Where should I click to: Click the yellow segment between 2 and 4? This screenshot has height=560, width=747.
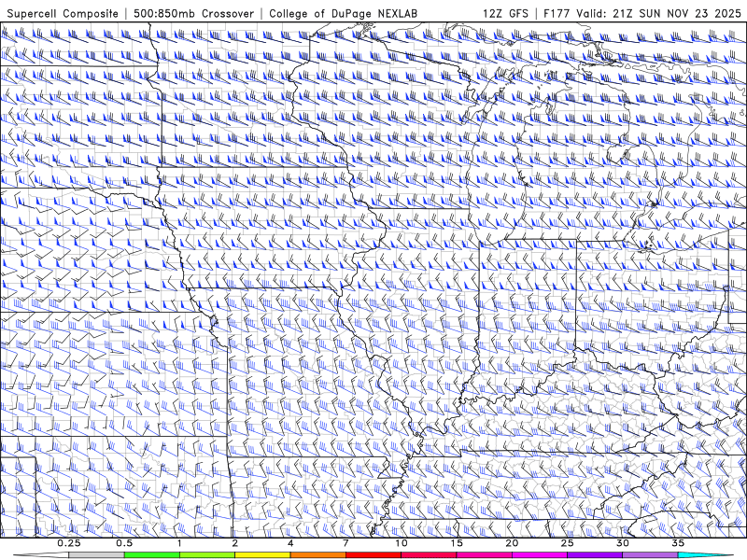tap(262, 555)
